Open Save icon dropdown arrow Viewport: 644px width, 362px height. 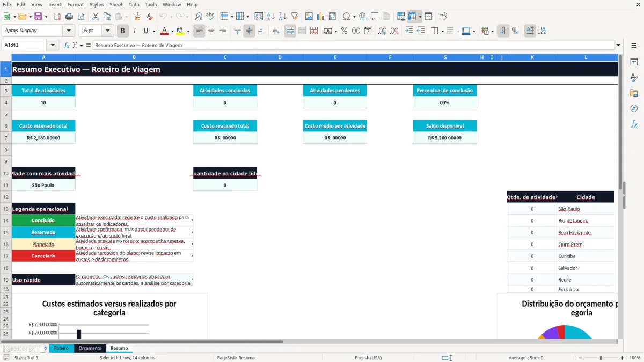tap(46, 17)
